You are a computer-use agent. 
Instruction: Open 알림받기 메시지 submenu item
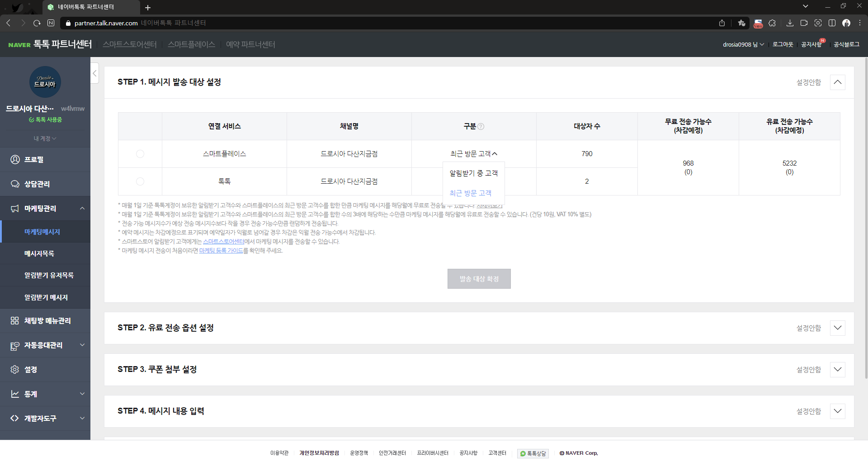point(45,297)
